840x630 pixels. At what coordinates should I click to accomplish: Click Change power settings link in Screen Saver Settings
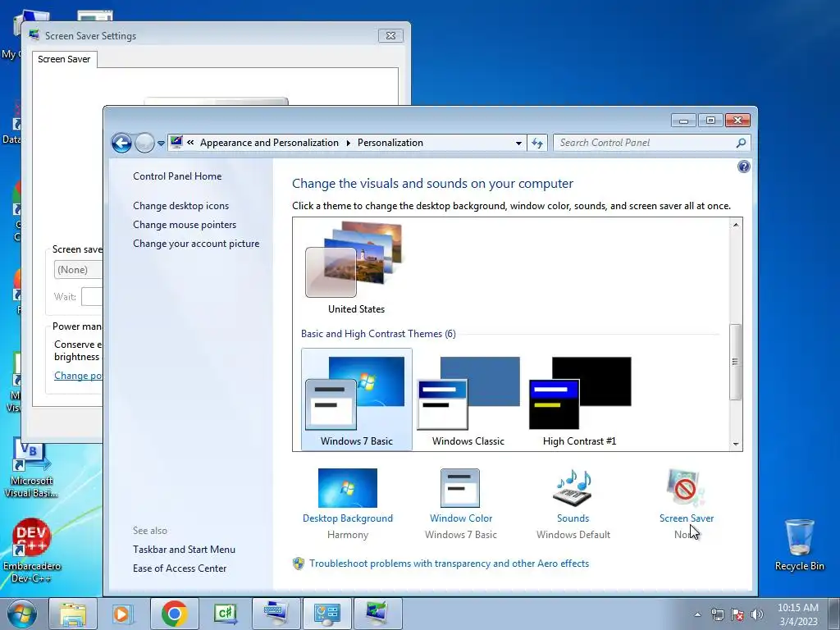78,376
